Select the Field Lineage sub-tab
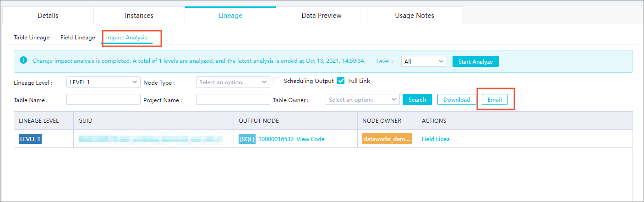The width and height of the screenshot is (644, 202). point(77,38)
